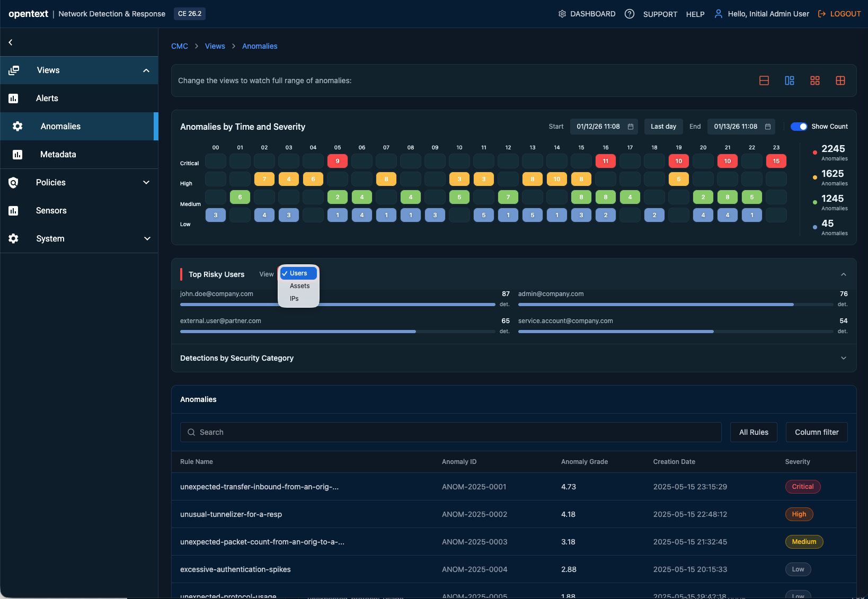Click the red Critical cell at hour 23
This screenshot has height=599, width=868.
[x=776, y=161]
